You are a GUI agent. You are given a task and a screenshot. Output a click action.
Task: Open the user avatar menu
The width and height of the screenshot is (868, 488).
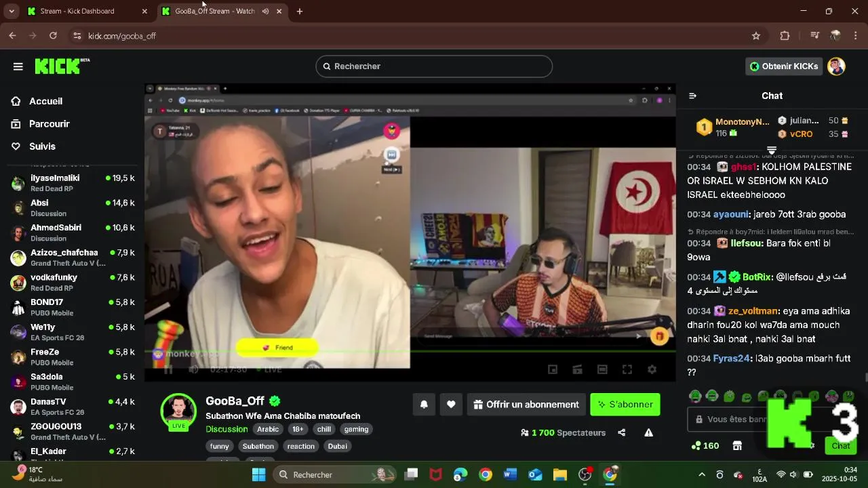[836, 66]
